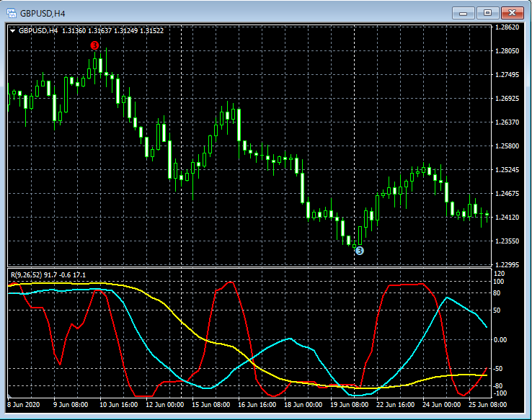
Task: Click the 16 Jun 16:00 time label
Action: pyautogui.click(x=257, y=405)
